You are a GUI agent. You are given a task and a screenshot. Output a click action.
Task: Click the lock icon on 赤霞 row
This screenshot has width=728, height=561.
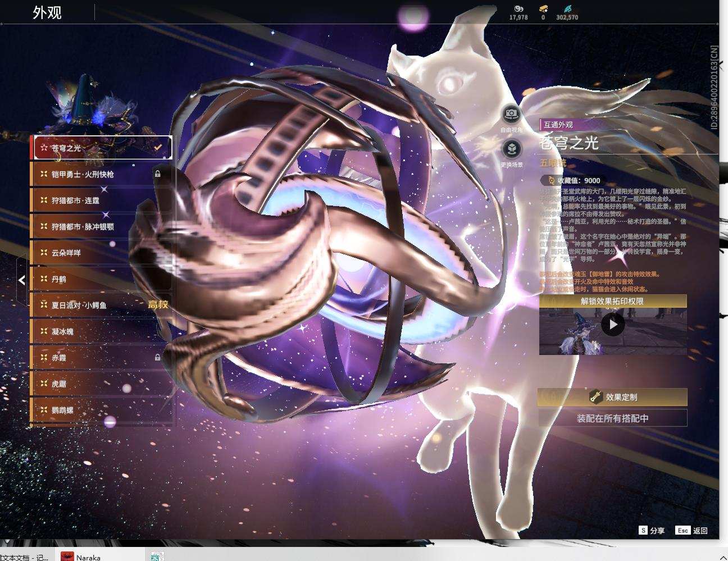(158, 357)
